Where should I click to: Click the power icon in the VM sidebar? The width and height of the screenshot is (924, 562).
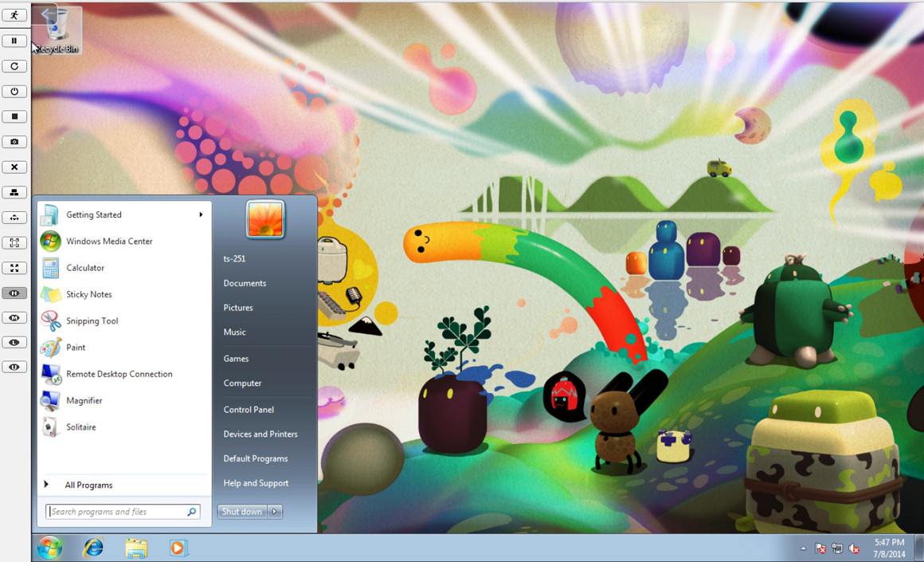pos(14,91)
